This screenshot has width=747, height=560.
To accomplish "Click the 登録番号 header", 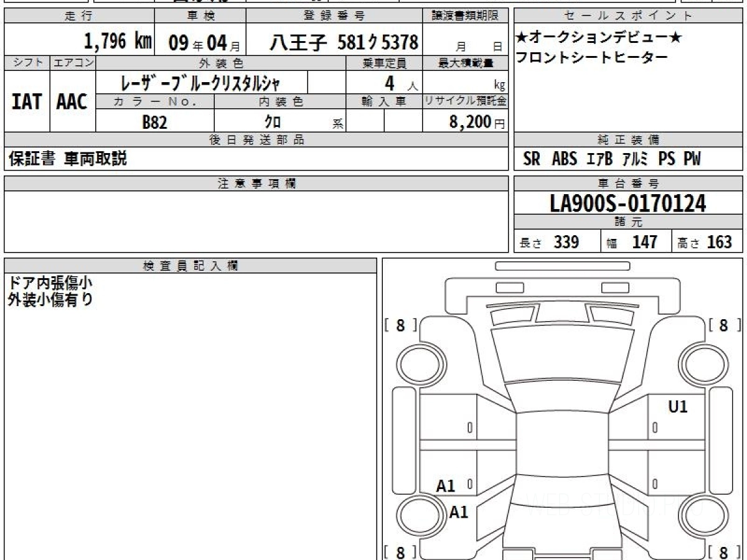I will pyautogui.click(x=334, y=16).
